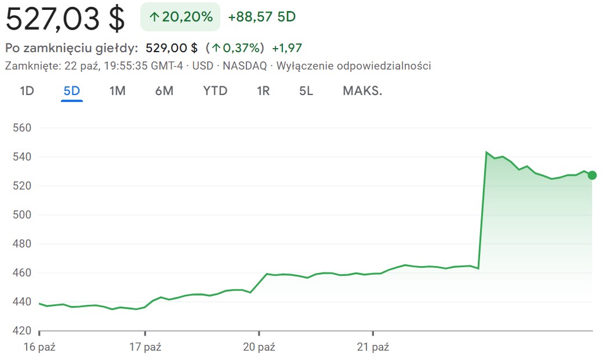Image resolution: width=603 pixels, height=364 pixels.
Task: Click the up arrow beside 0,37%
Action: tap(216, 48)
